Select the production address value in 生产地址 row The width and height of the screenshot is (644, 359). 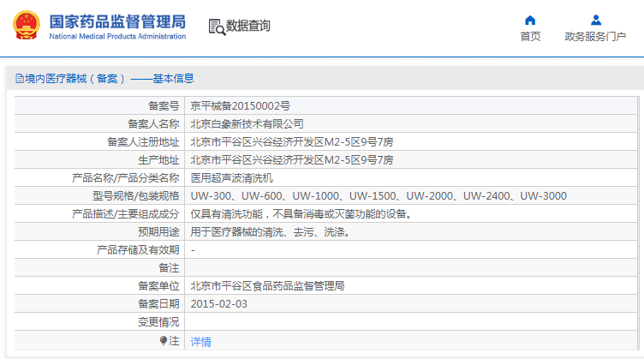point(292,160)
